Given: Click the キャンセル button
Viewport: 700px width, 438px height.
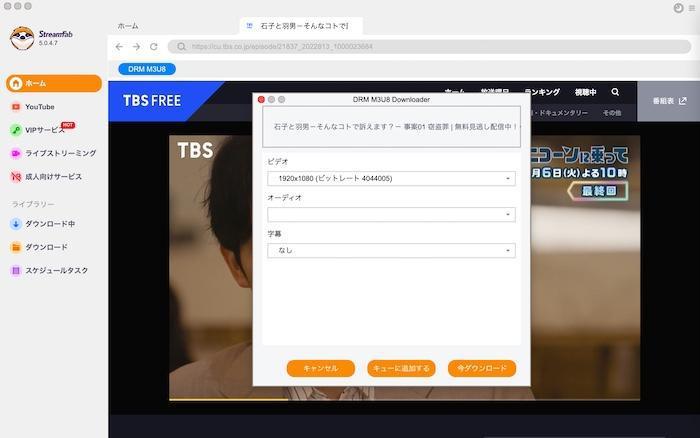Looking at the screenshot, I should click(x=321, y=368).
